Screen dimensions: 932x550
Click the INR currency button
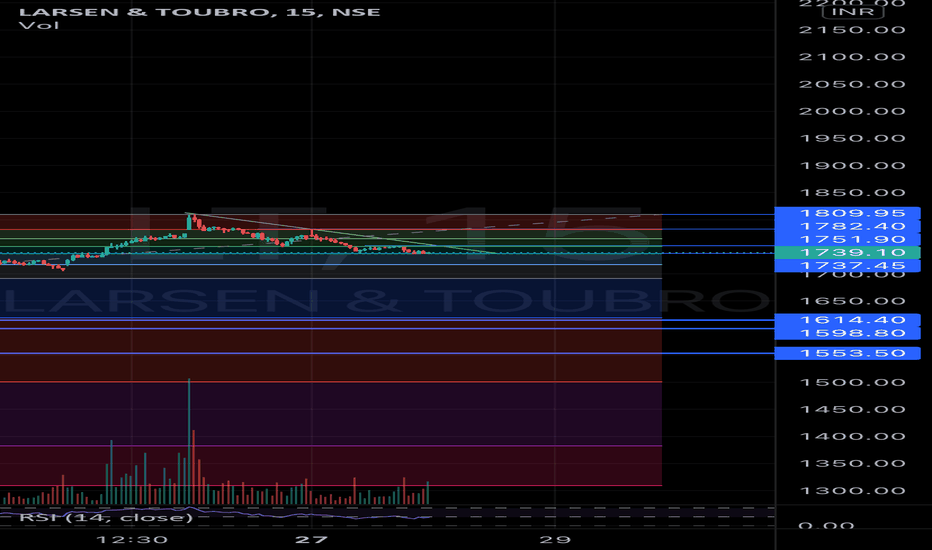coord(853,12)
